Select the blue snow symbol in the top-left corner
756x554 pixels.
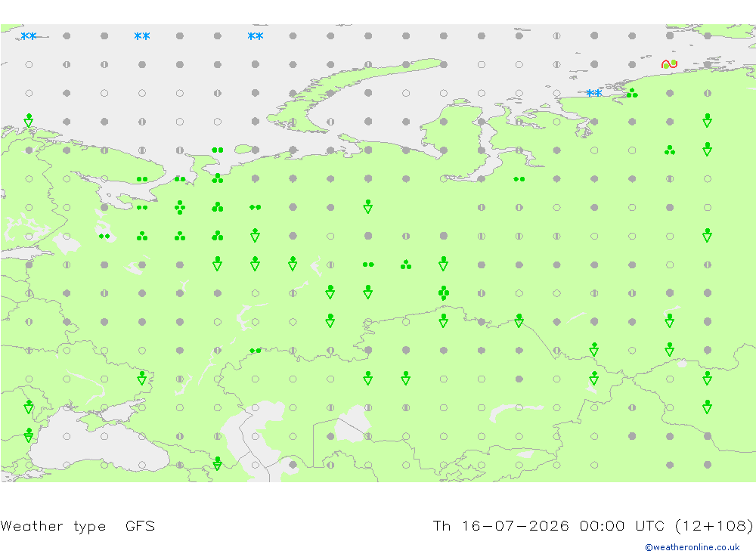(29, 36)
